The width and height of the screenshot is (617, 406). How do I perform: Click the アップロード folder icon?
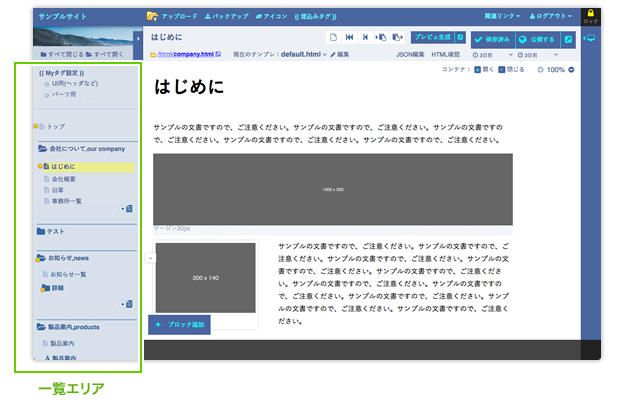[152, 17]
